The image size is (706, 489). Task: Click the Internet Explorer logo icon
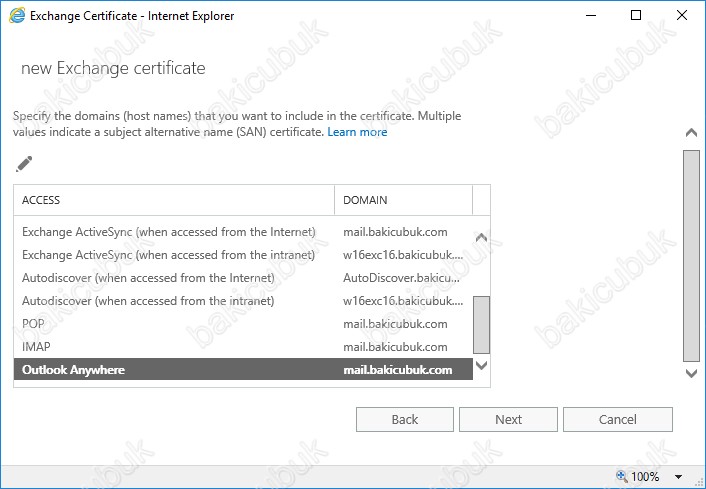[x=17, y=16]
